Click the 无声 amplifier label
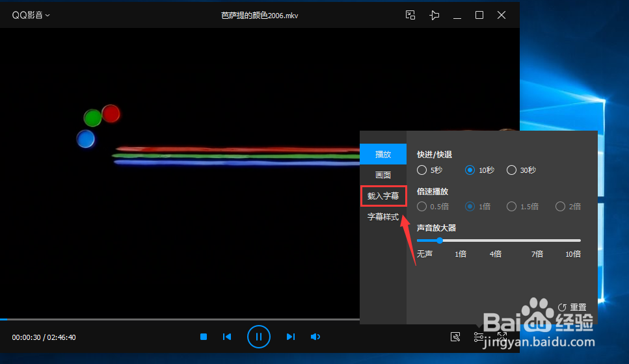 tap(424, 253)
